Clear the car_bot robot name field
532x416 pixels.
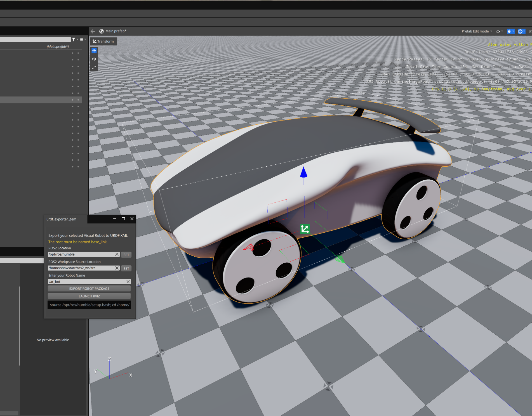pyautogui.click(x=128, y=282)
